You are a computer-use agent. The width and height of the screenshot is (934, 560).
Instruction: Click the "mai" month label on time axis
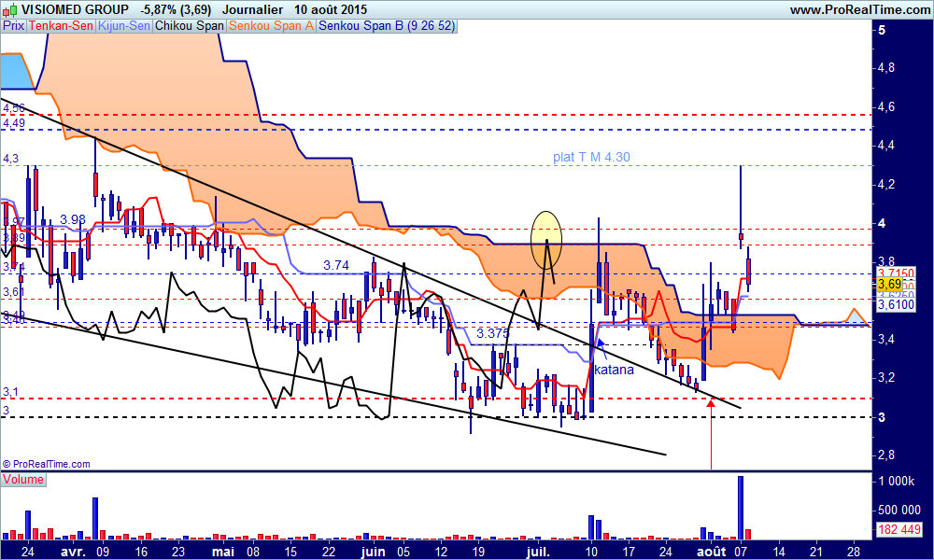(223, 551)
